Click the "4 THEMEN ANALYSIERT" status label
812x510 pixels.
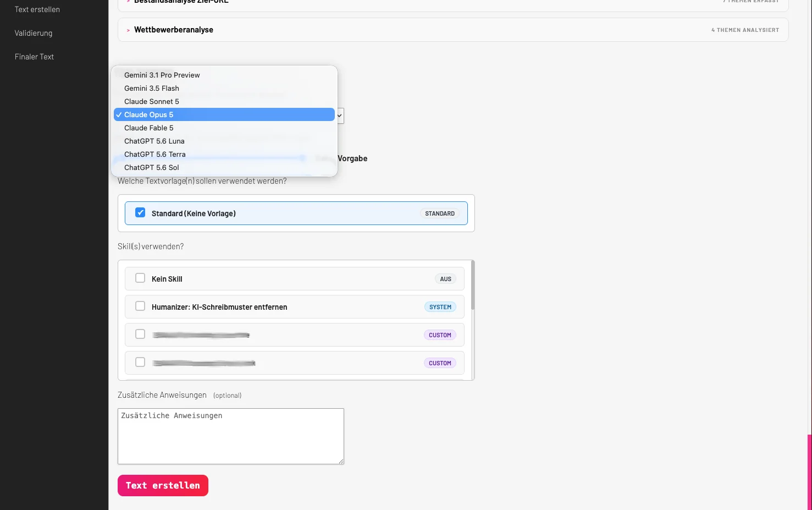click(x=745, y=30)
